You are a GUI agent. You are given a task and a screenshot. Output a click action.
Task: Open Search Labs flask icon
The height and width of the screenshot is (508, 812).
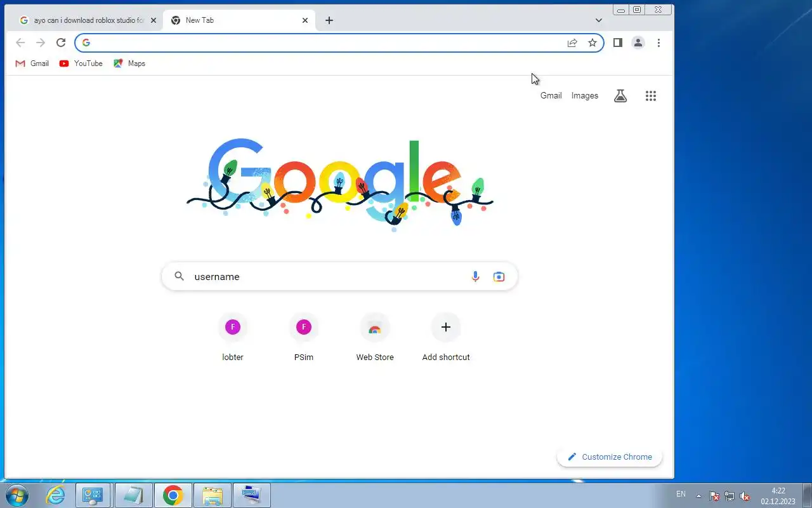(x=620, y=96)
